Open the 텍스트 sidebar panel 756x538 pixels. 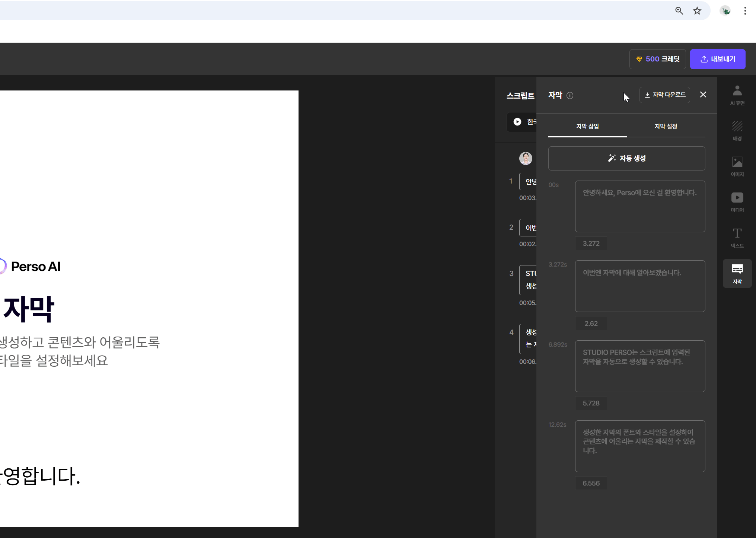coord(737,238)
